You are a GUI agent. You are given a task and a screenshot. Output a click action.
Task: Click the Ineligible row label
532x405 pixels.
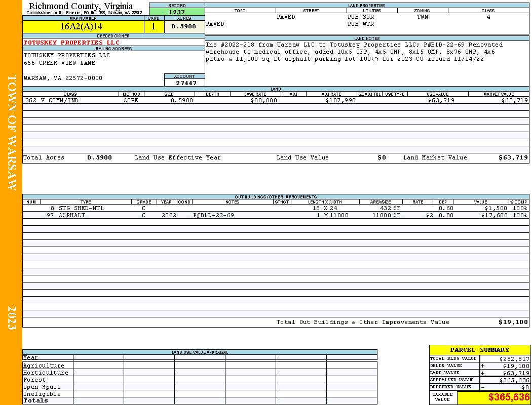(x=42, y=394)
